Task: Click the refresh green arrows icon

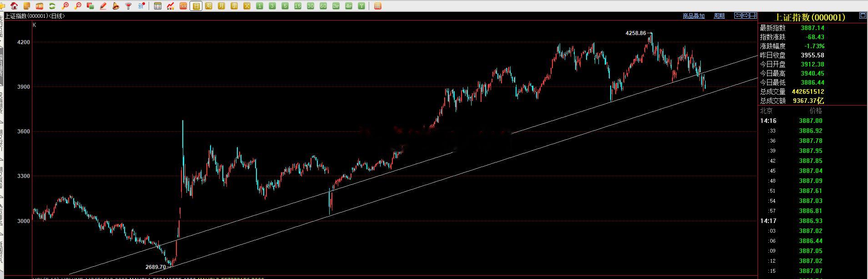Action: point(52,6)
